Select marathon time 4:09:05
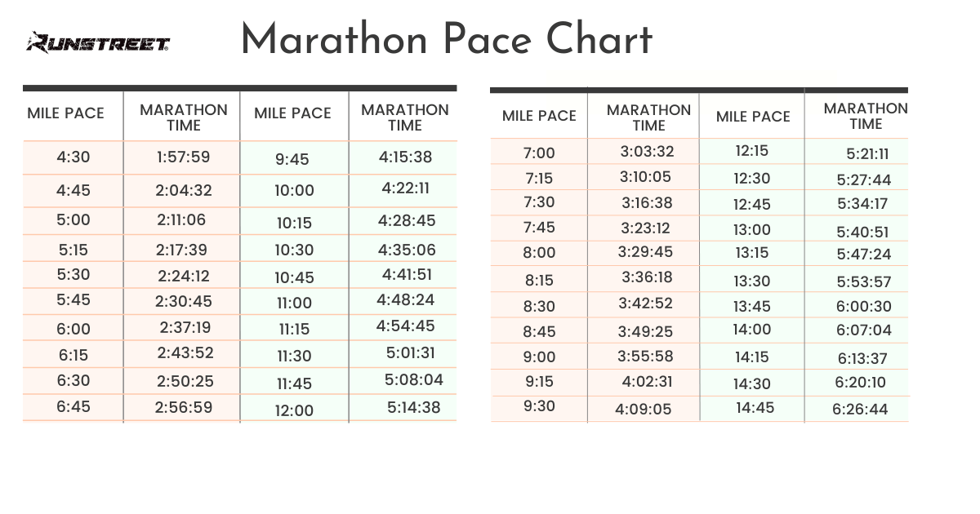This screenshot has width=980, height=514. pyautogui.click(x=644, y=409)
